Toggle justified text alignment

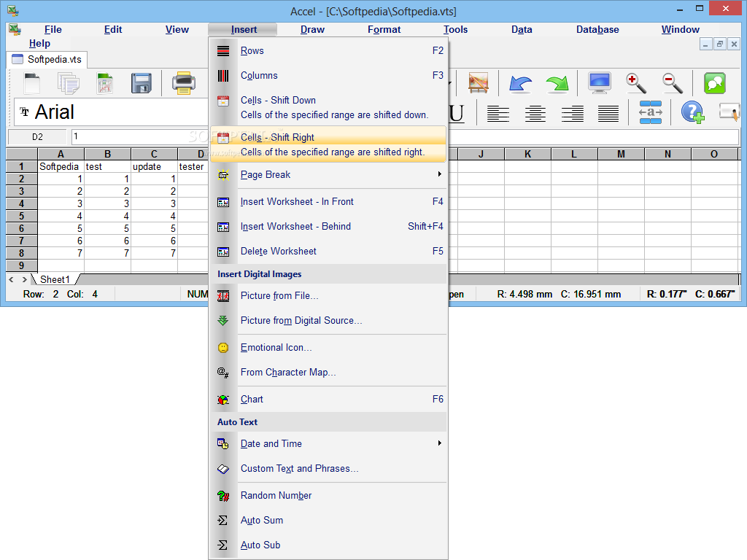(x=608, y=112)
